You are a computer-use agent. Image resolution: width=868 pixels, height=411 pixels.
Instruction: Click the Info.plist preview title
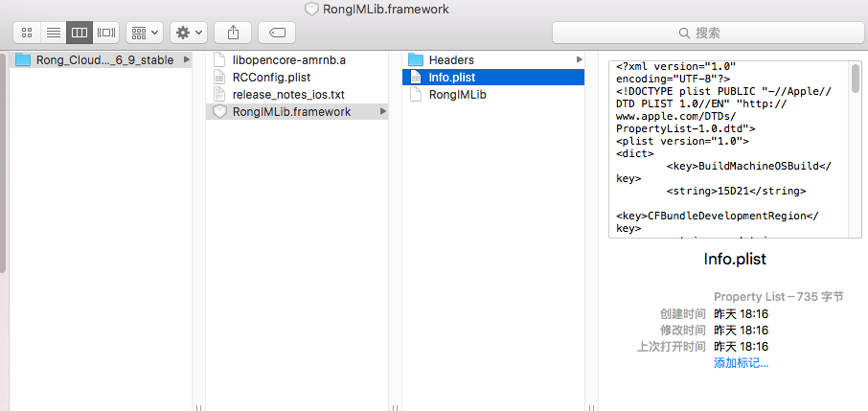coord(735,259)
